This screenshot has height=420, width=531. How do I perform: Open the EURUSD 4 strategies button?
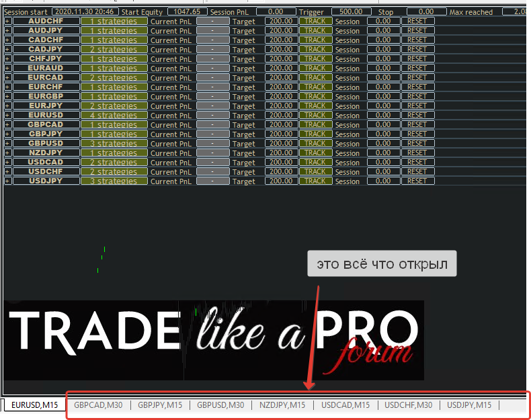pyautogui.click(x=114, y=116)
